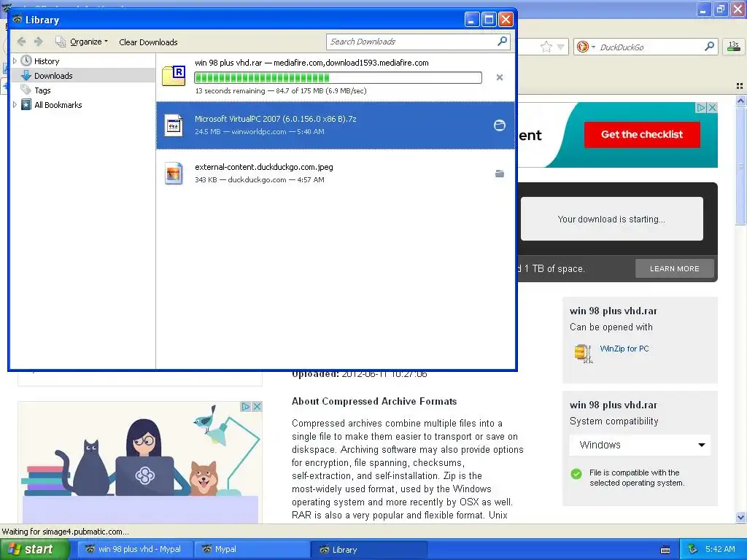
Task: Click WinZip for PC link
Action: click(624, 349)
